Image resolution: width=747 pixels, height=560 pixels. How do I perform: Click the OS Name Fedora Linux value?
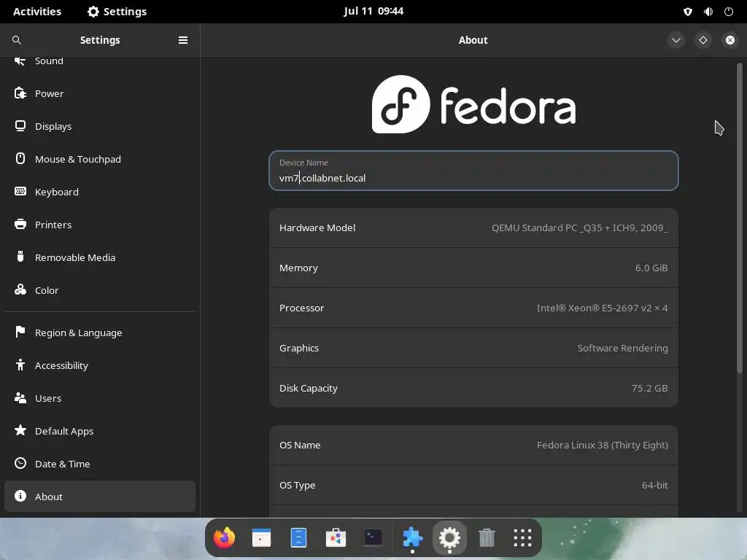click(602, 445)
